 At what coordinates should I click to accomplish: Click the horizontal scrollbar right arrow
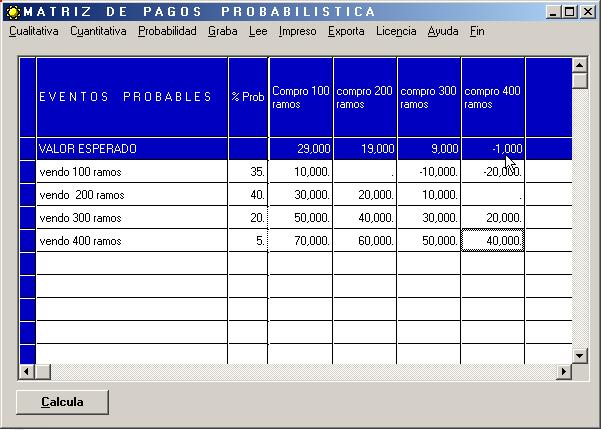coord(564,371)
